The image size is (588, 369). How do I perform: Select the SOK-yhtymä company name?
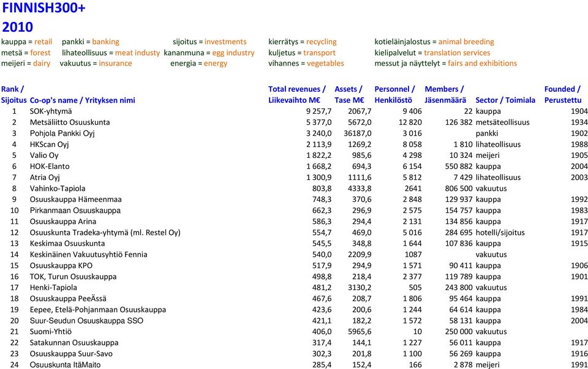pyautogui.click(x=51, y=111)
